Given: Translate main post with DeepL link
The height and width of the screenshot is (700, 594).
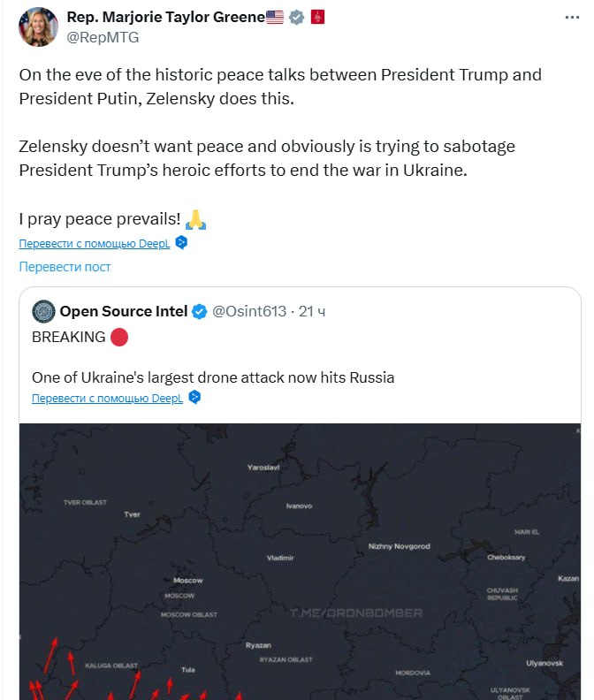Looking at the screenshot, I should (94, 243).
